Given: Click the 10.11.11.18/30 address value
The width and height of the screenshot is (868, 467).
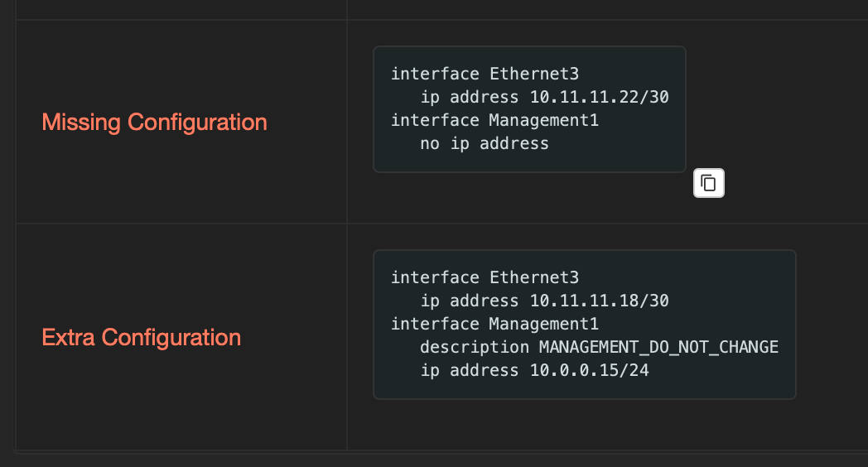Looking at the screenshot, I should 599,301.
